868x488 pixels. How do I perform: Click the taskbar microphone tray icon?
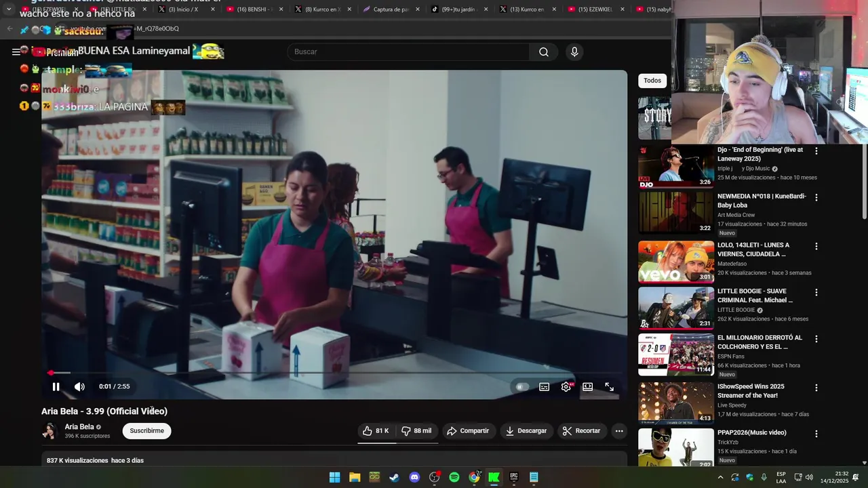[x=764, y=477]
